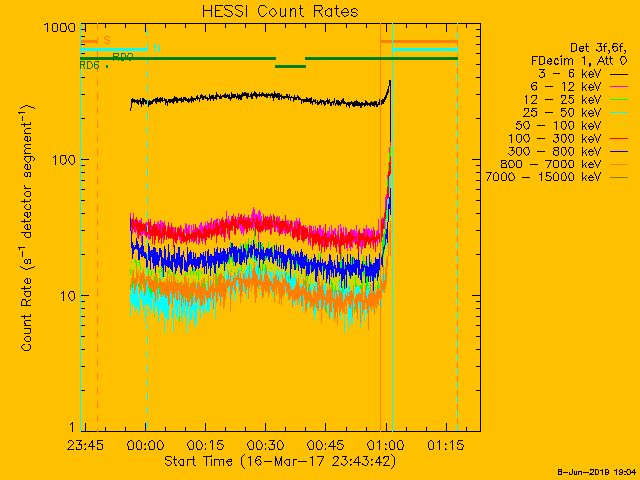Screen dimensions: 640x480
Task: Click the "10" y-axis tick label
Action: pos(68,296)
